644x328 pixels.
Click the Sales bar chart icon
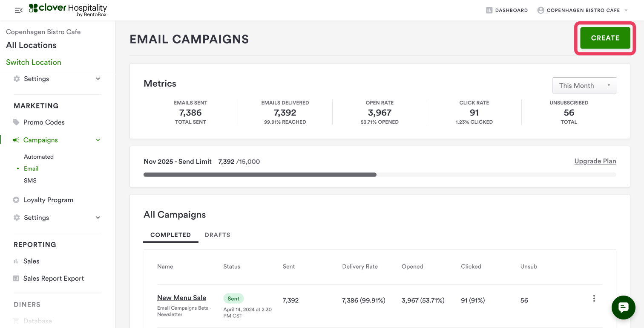click(x=16, y=261)
